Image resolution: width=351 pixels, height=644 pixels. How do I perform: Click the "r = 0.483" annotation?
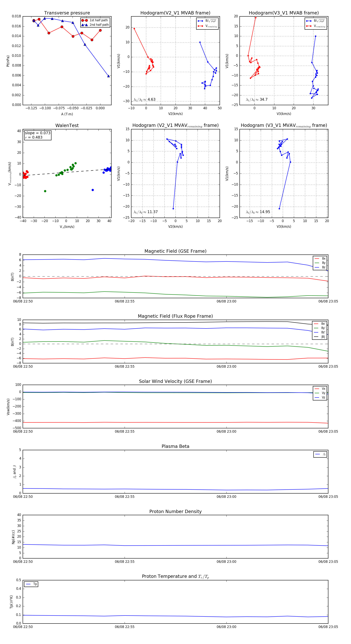click(34, 137)
